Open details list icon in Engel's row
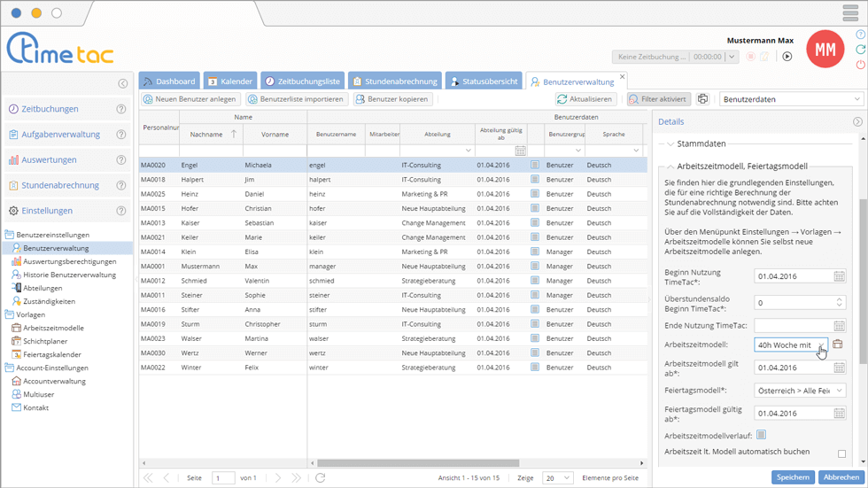The height and width of the screenshot is (488, 868). (535, 165)
